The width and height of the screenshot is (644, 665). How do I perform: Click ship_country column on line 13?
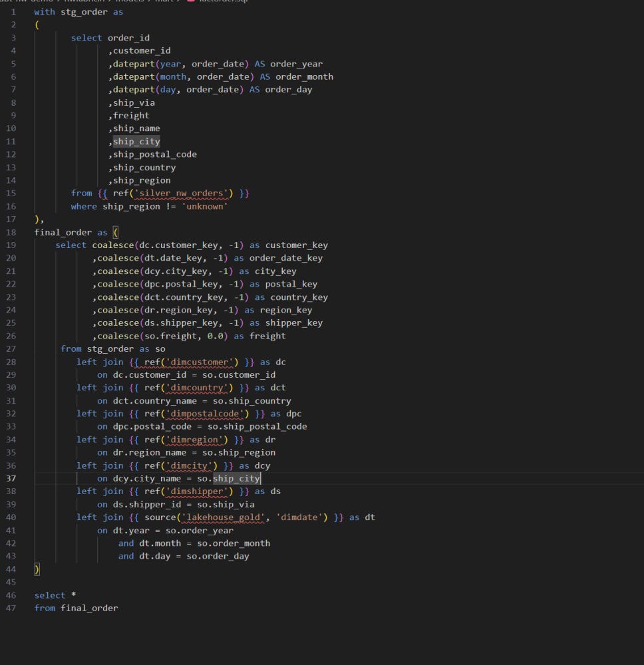click(x=144, y=168)
